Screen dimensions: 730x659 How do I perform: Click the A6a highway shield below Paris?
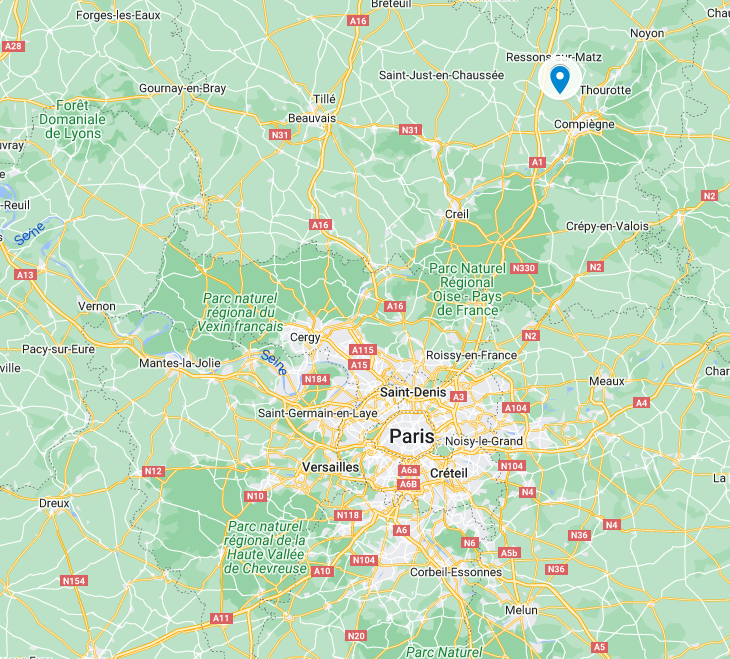pos(409,470)
